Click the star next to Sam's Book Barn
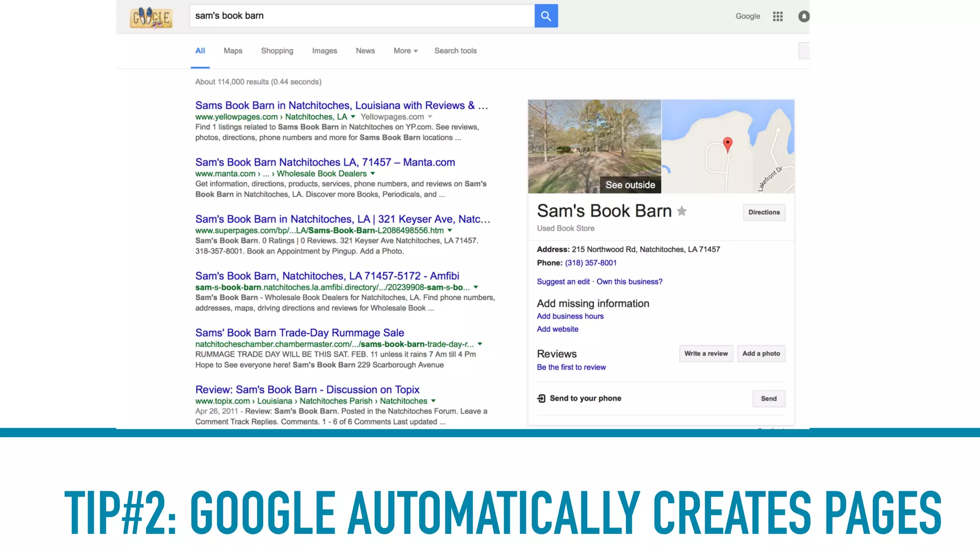980x551 pixels. pos(682,211)
